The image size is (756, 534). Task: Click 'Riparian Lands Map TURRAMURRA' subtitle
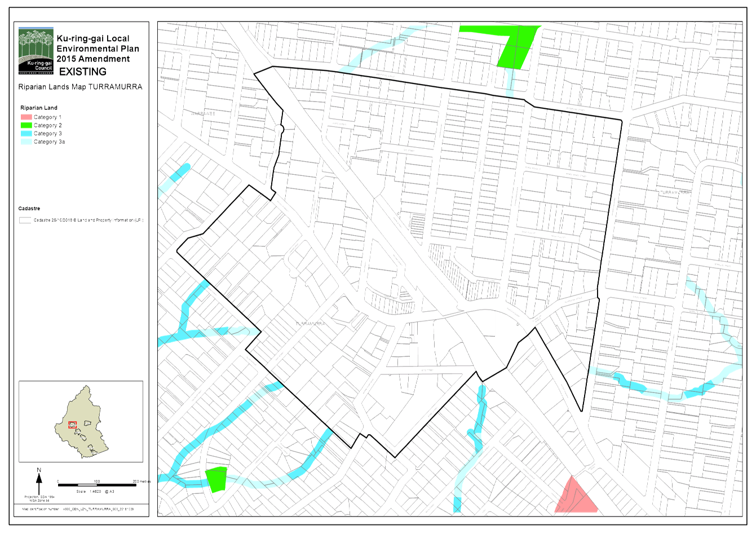(80, 87)
